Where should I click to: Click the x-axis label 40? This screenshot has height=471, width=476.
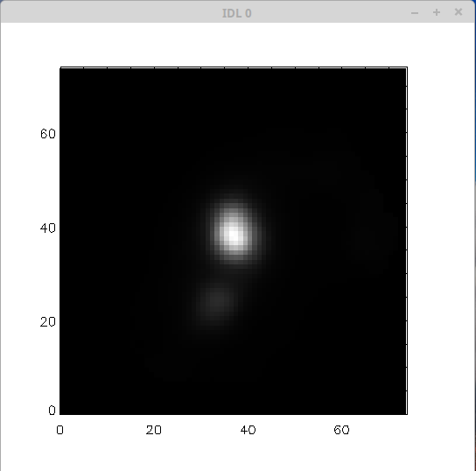click(248, 430)
